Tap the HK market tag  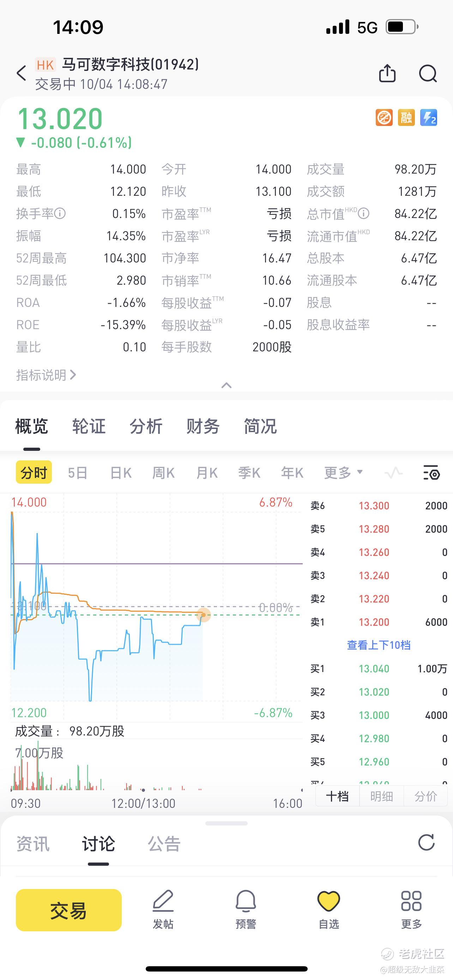pyautogui.click(x=45, y=65)
